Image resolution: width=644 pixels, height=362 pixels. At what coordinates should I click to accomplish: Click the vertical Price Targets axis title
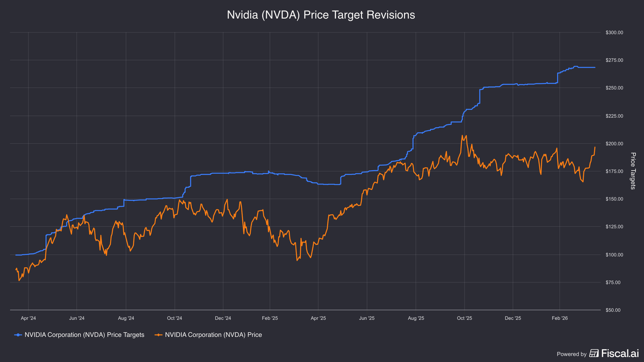click(x=633, y=171)
